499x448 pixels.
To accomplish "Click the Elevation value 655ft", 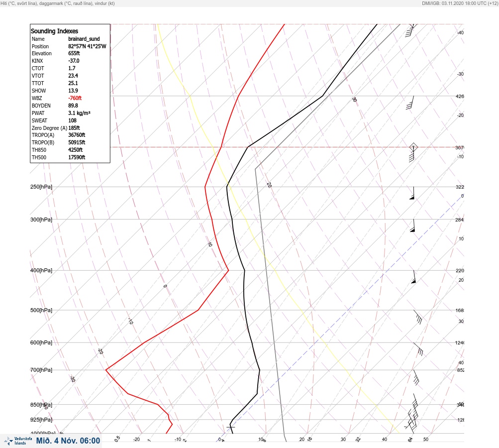I will click(74, 53).
